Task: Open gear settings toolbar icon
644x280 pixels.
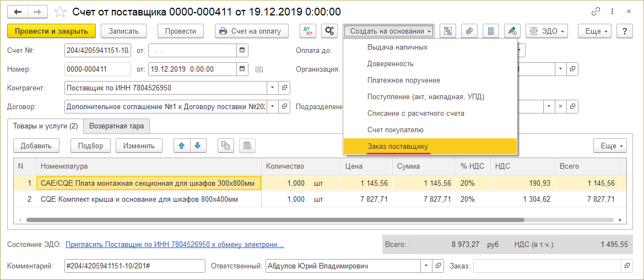Action: click(329, 31)
